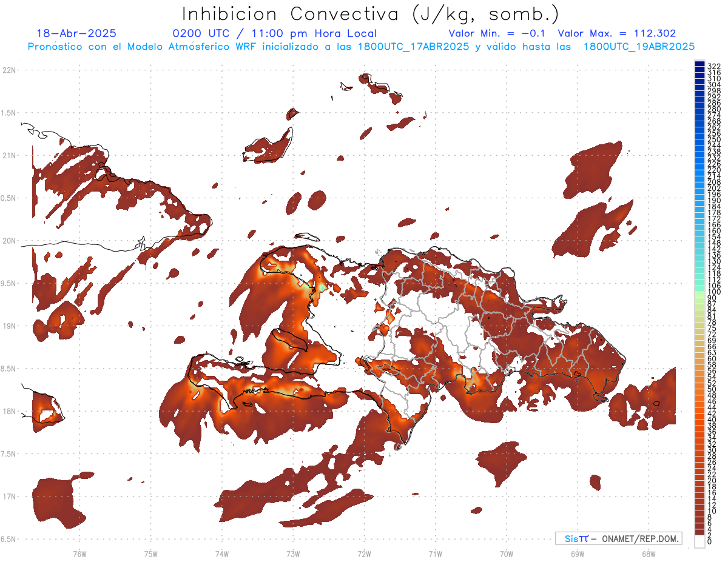This screenshot has height=562, width=728.
Task: Click the '71W' longitude label
Action: point(435,554)
